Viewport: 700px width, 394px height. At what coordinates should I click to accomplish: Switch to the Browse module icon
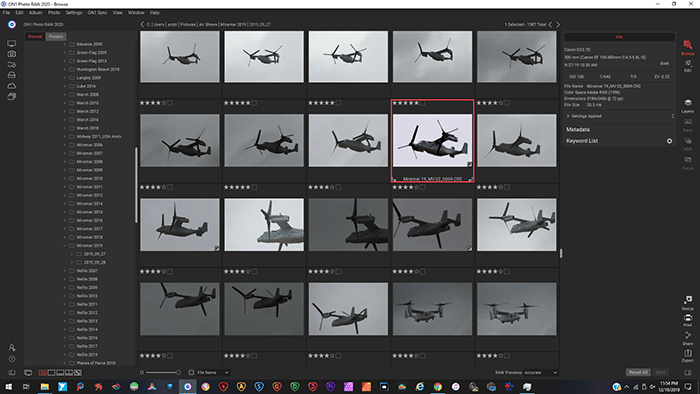688,46
